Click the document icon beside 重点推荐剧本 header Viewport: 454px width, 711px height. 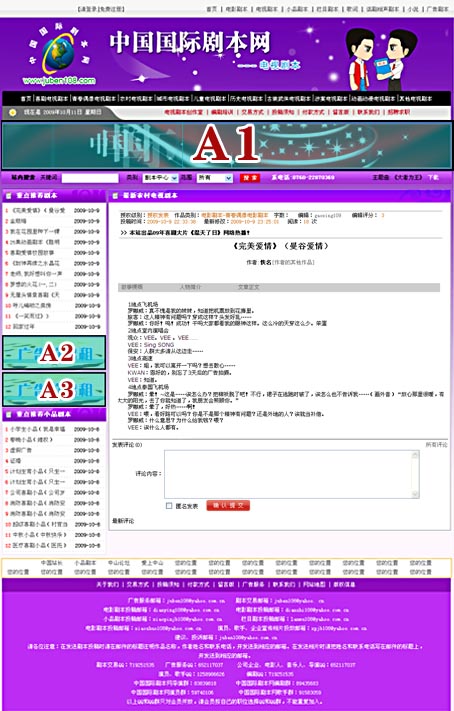(9, 196)
